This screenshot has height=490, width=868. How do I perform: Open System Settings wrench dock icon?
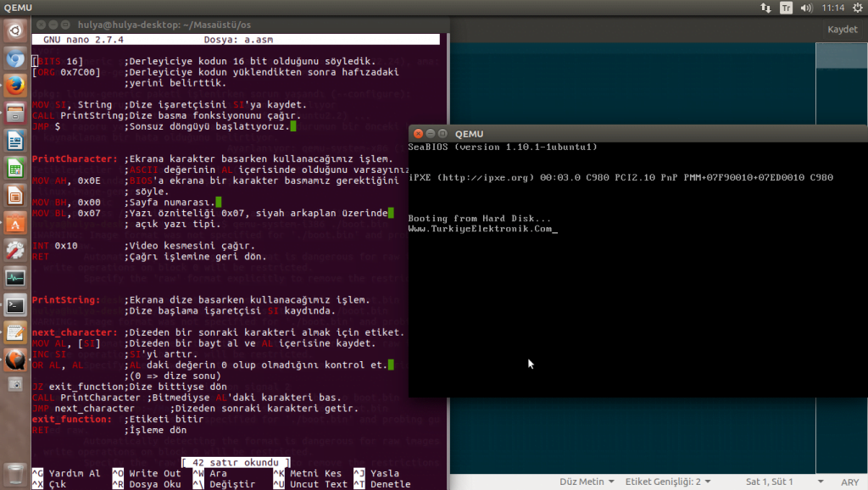coord(15,250)
